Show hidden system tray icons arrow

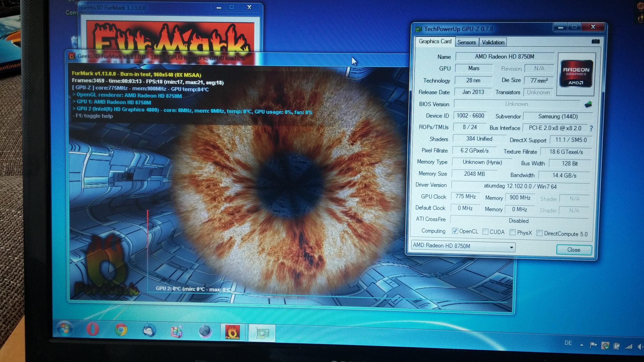(582, 345)
